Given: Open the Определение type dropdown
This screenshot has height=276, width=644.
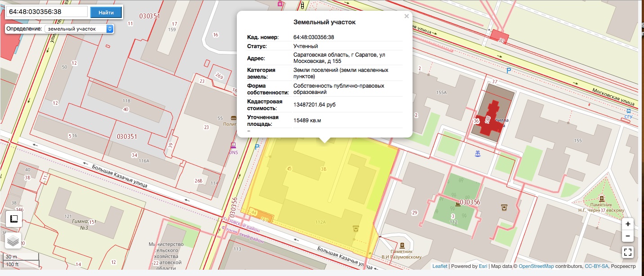Looking at the screenshot, I should [x=79, y=29].
